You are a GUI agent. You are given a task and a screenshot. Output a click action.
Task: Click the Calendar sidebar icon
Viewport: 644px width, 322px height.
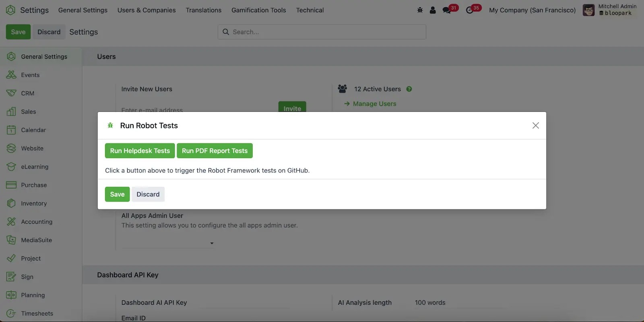(11, 130)
